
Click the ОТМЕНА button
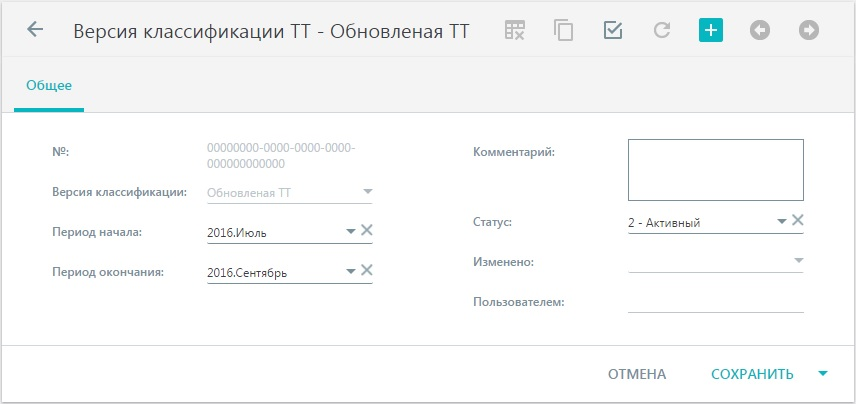pyautogui.click(x=637, y=375)
